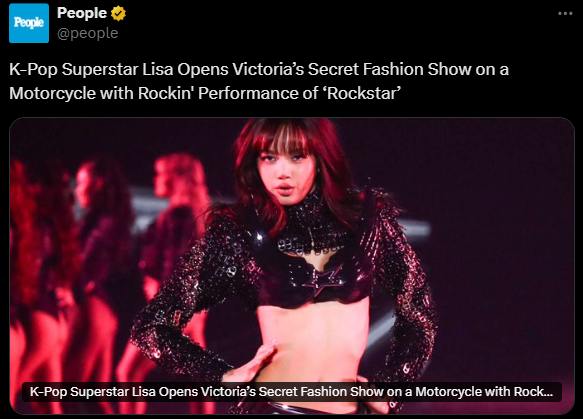Image resolution: width=583 pixels, height=419 pixels.
Task: Click the gold verified badge beside People
Action: (119, 14)
